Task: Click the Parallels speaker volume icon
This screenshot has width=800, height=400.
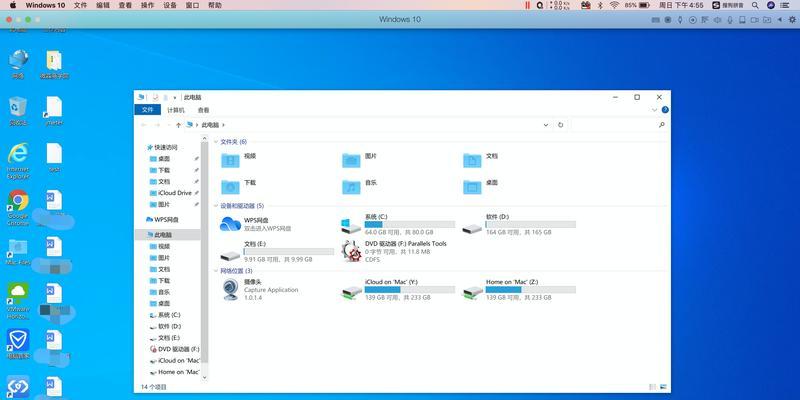Action: coord(717,20)
